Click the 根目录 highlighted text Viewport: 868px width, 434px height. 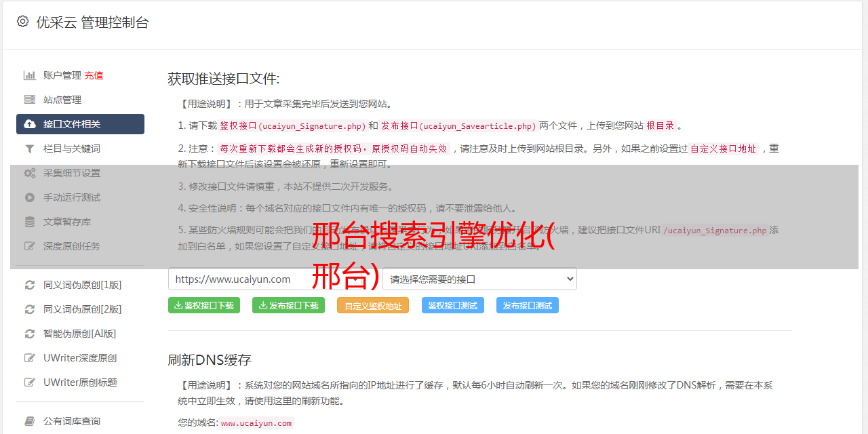pyautogui.click(x=660, y=125)
